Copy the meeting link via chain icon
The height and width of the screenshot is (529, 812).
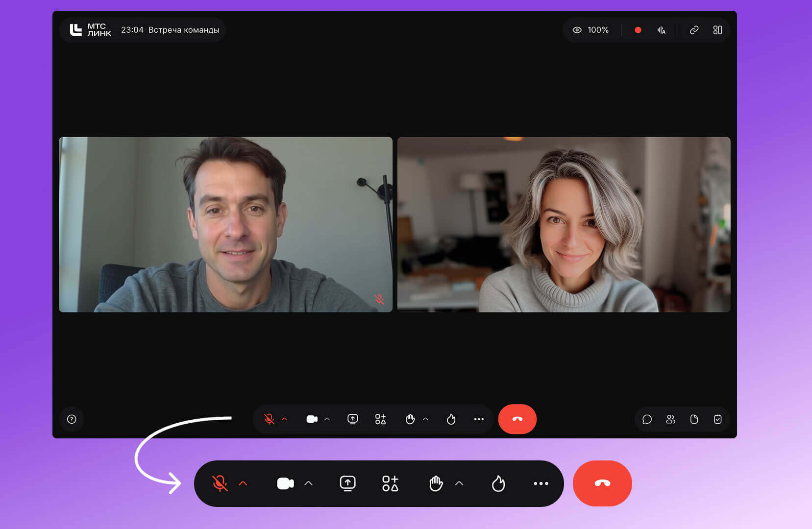click(694, 30)
